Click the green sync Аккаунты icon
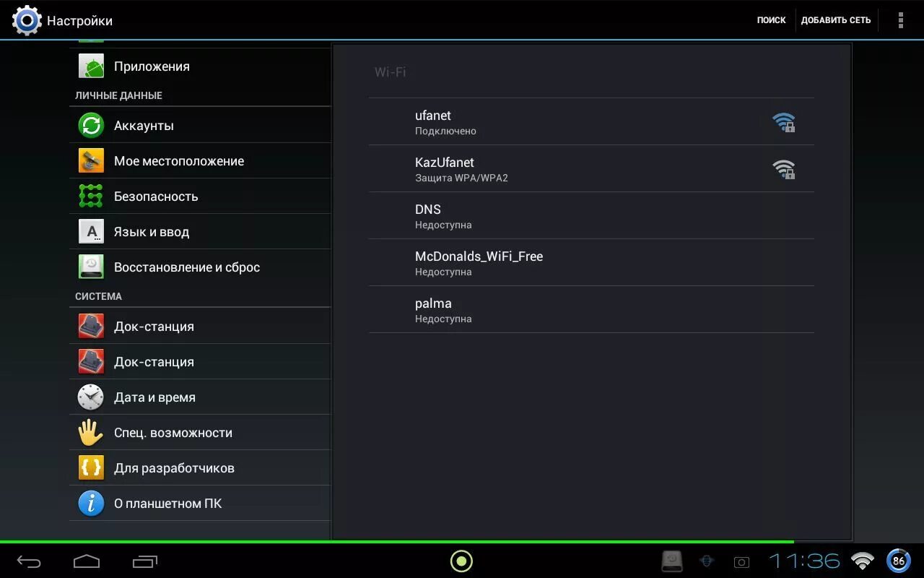 point(91,125)
